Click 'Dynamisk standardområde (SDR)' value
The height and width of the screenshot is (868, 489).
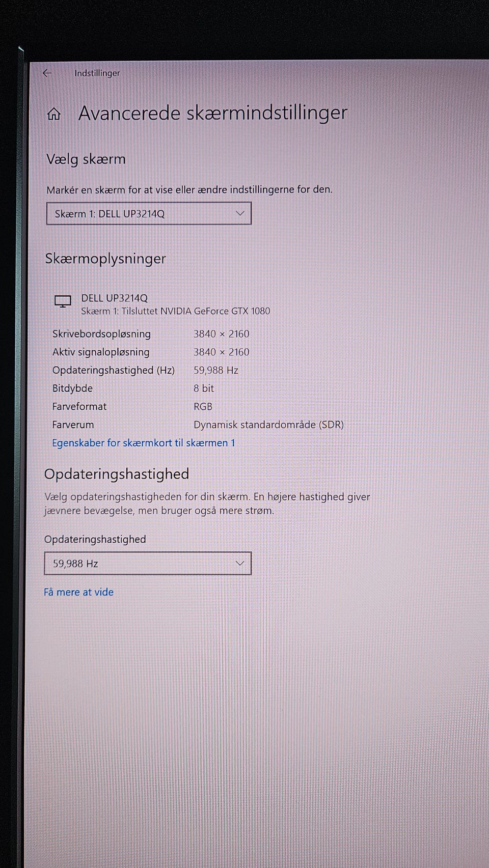tap(268, 425)
